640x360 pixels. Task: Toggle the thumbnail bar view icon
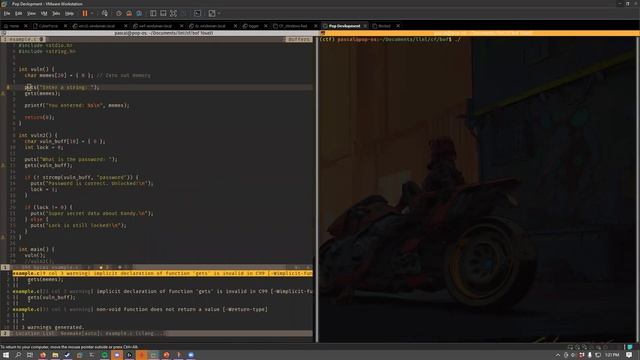163,13
